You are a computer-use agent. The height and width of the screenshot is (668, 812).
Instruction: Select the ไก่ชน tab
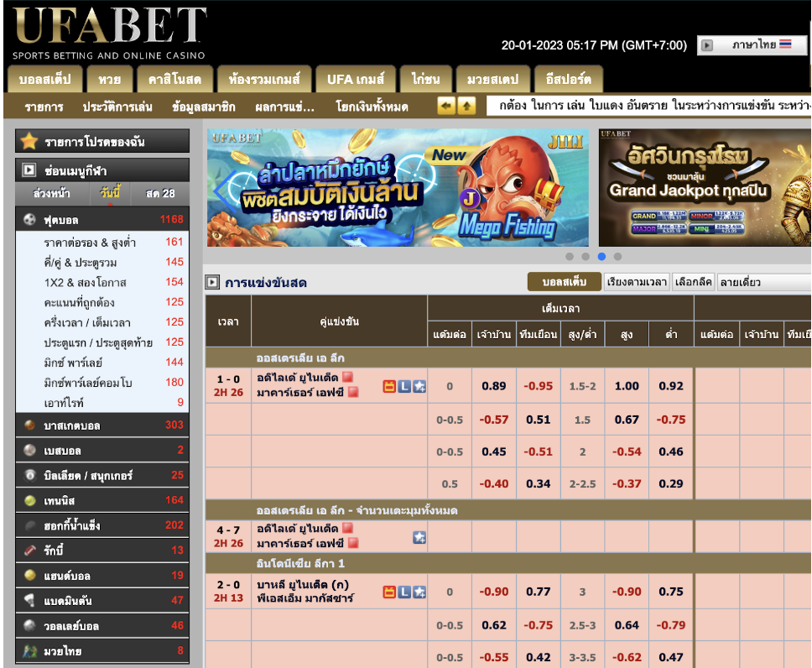pos(425,79)
